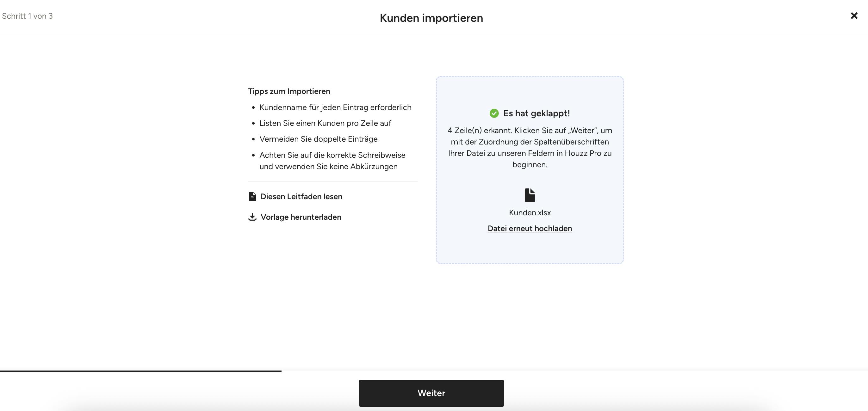The image size is (868, 411).
Task: Choose "Datei erneut hochladen" to re-upload
Action: tap(530, 228)
